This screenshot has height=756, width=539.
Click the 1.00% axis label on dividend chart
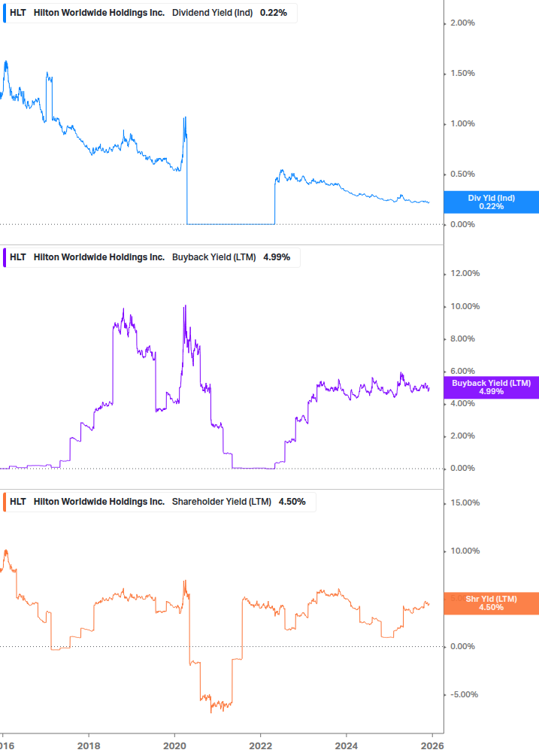click(x=462, y=124)
